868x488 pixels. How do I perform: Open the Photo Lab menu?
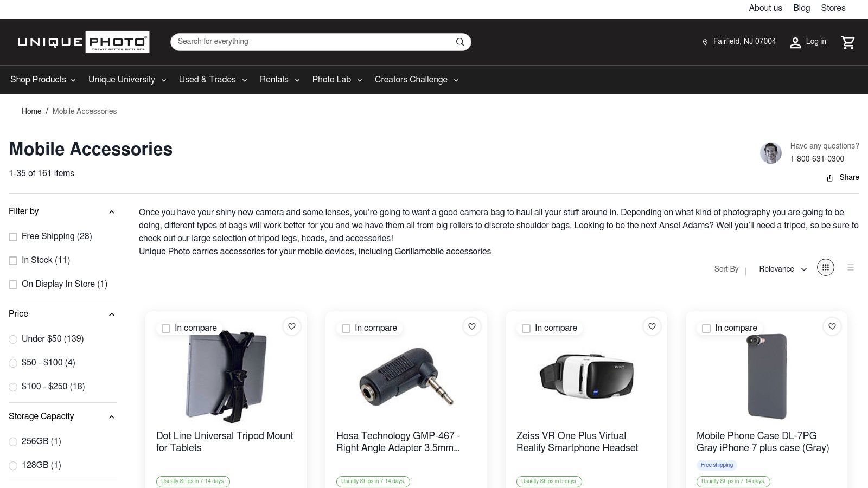point(336,80)
